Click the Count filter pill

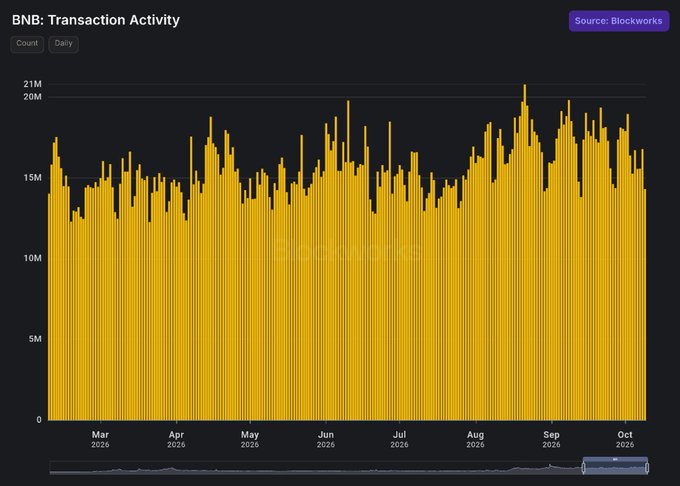point(27,44)
